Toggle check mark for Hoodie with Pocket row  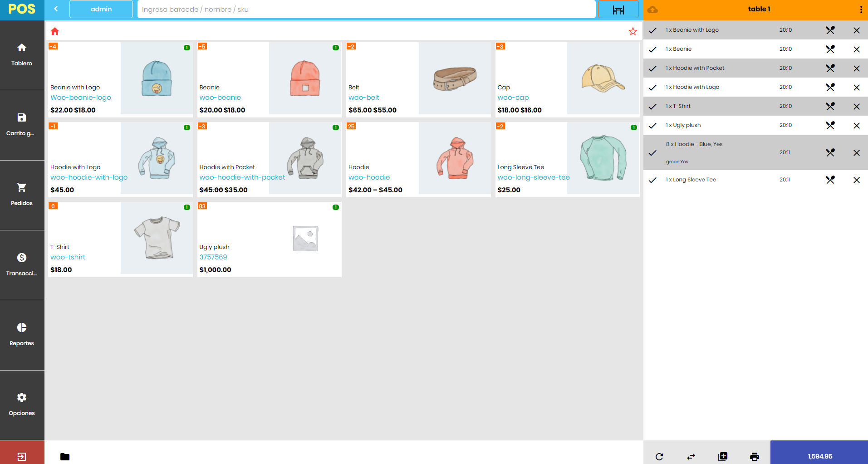click(652, 68)
